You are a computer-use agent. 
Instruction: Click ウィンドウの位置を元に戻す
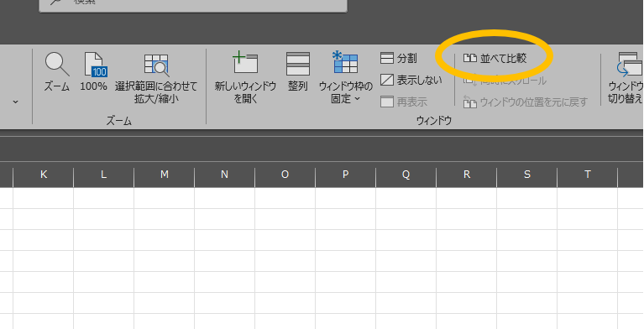pos(526,102)
